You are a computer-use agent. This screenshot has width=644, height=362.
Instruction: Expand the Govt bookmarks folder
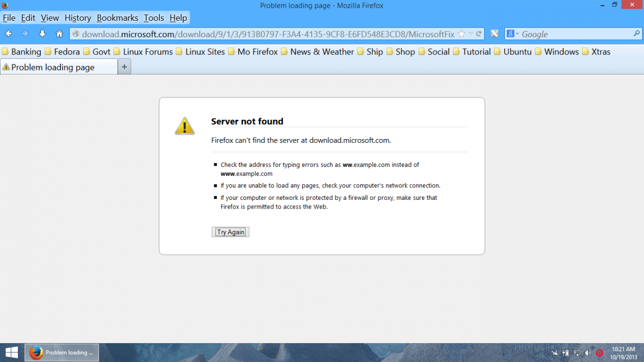(x=97, y=52)
